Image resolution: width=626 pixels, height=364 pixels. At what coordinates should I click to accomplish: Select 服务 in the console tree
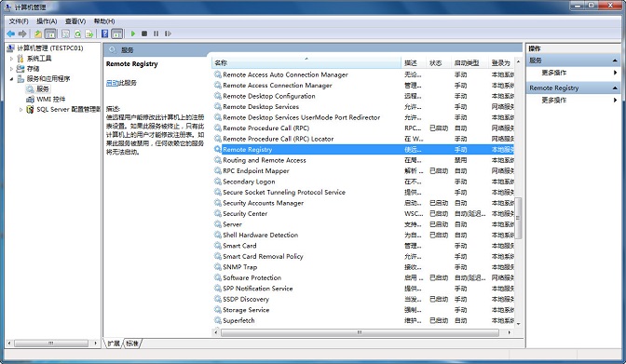pos(42,89)
